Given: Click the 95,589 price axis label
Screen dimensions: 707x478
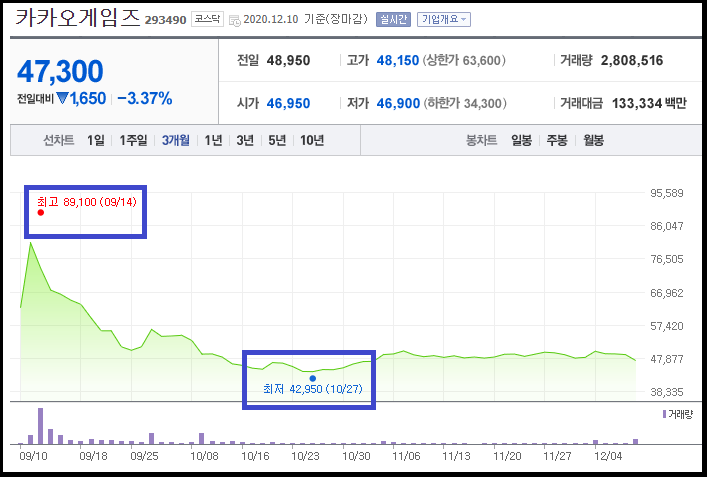Looking at the screenshot, I should tap(666, 193).
